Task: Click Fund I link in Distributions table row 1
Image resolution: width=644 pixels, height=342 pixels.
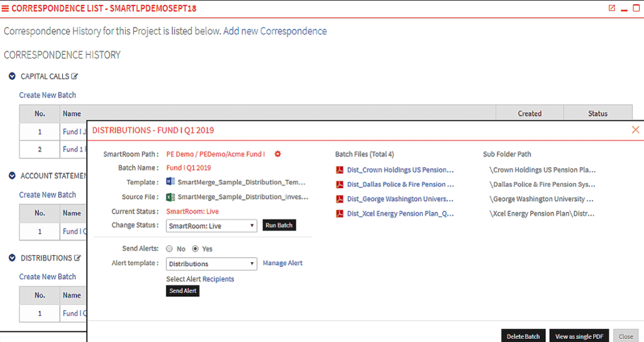Action: click(74, 314)
